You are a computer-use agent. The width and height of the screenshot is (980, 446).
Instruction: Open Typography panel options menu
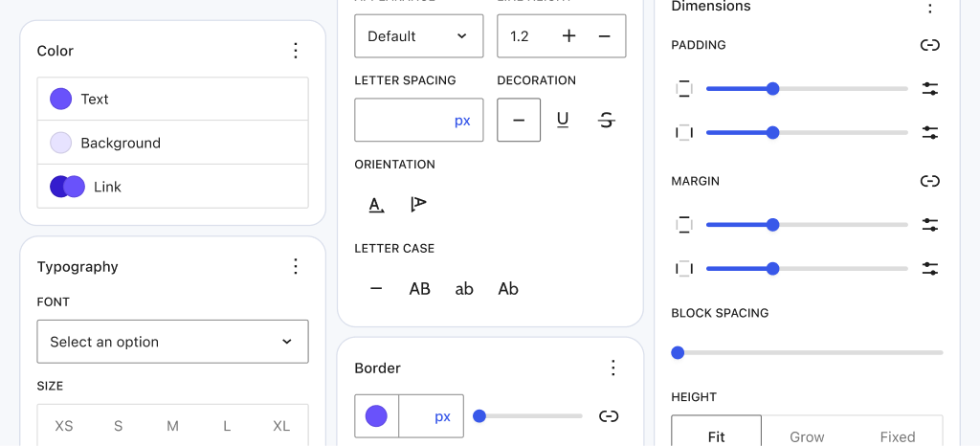(297, 267)
